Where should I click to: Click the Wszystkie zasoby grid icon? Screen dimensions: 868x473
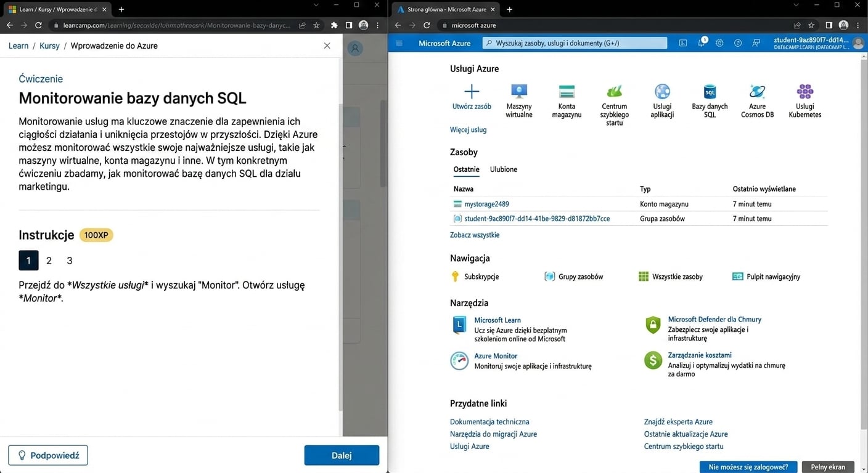tap(644, 277)
